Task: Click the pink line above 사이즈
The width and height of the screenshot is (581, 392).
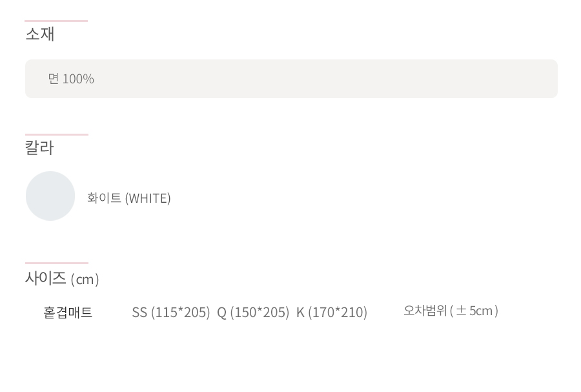Action: pyautogui.click(x=57, y=263)
